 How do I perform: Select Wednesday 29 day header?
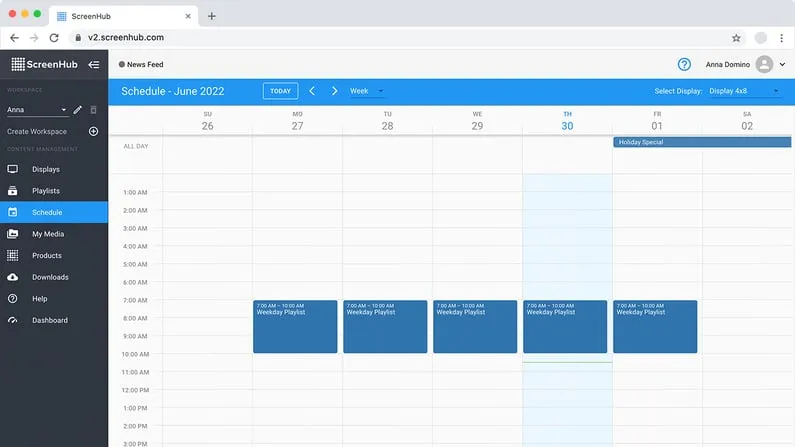coord(477,121)
